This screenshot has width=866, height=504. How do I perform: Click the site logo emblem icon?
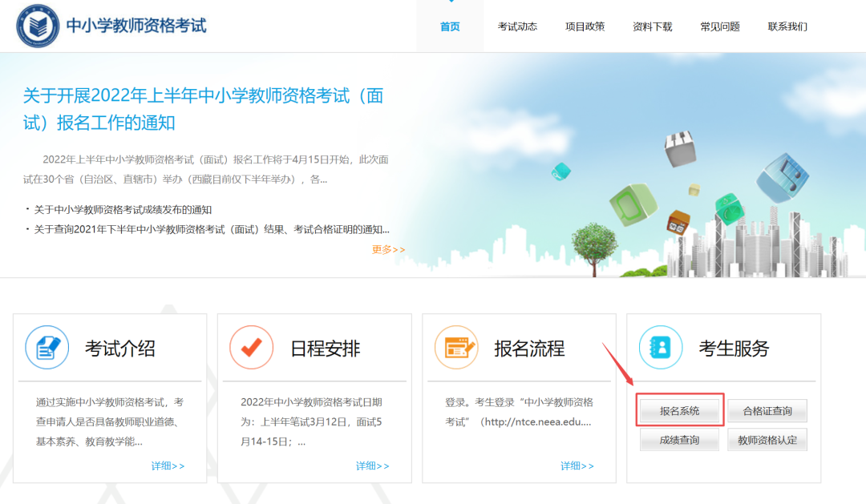click(38, 26)
